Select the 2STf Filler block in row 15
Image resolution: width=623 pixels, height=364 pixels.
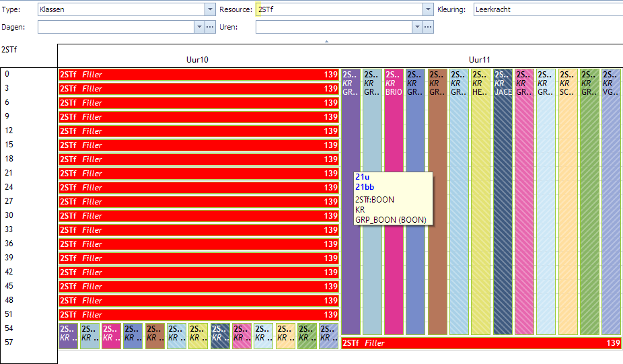pyautogui.click(x=198, y=145)
